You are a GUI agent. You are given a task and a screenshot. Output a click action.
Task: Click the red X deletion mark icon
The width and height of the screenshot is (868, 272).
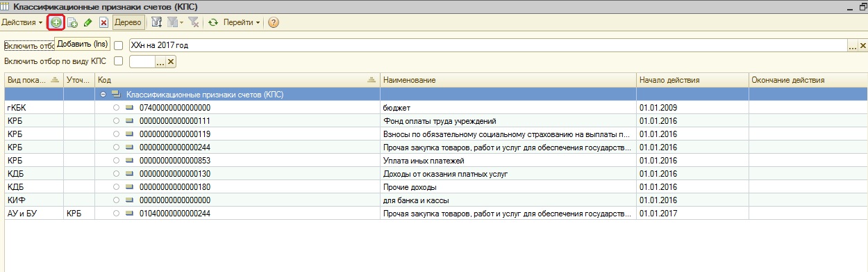tap(103, 22)
